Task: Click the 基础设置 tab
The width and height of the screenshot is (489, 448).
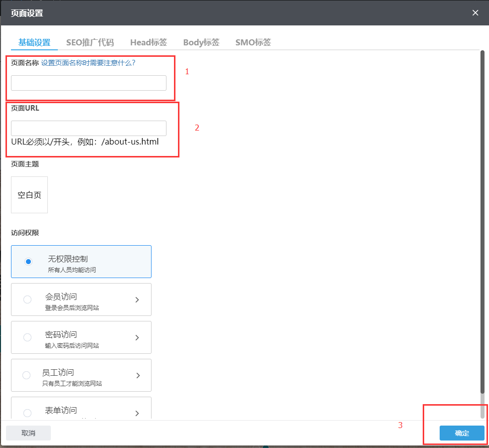Action: (x=34, y=42)
